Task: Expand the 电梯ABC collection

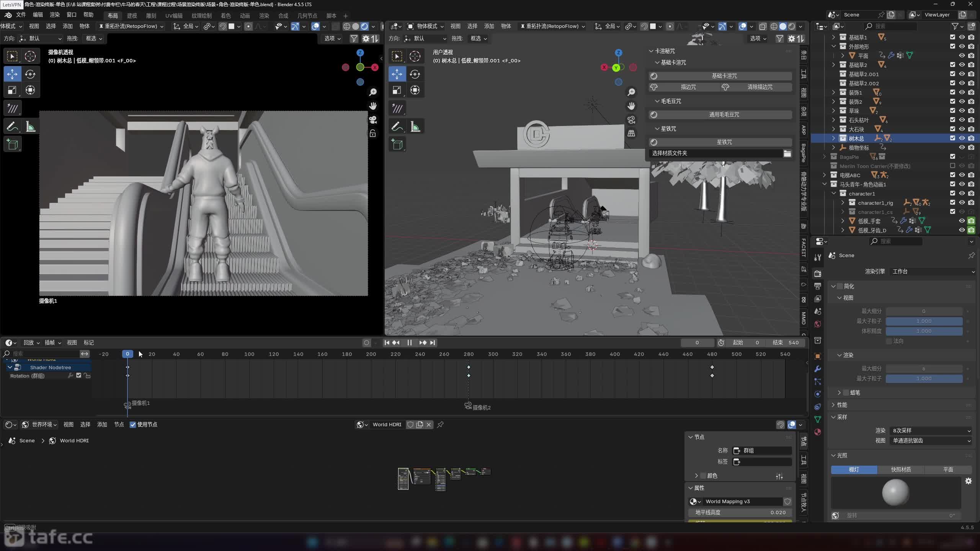Action: click(825, 175)
